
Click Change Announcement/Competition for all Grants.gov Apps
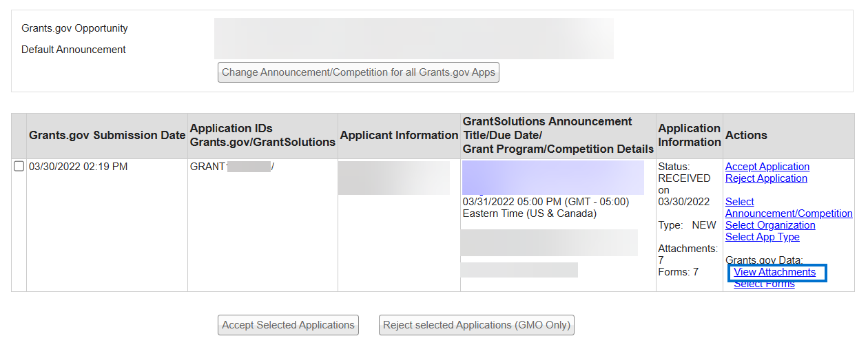coord(358,72)
